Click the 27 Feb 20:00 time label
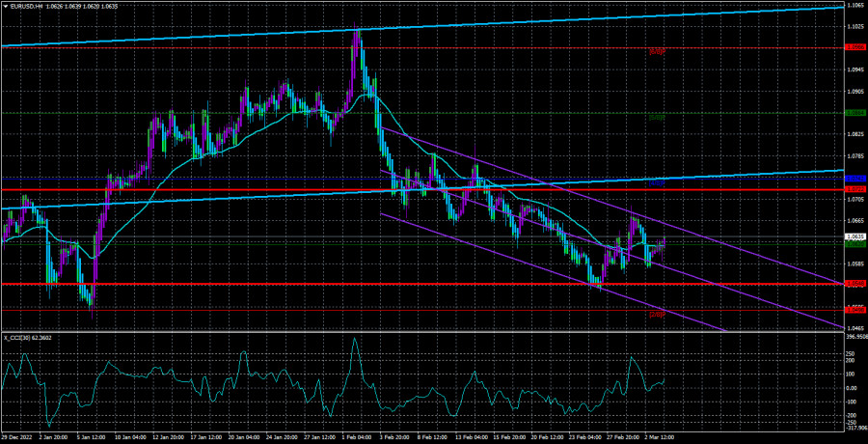This screenshot has height=444, width=868. (x=625, y=437)
